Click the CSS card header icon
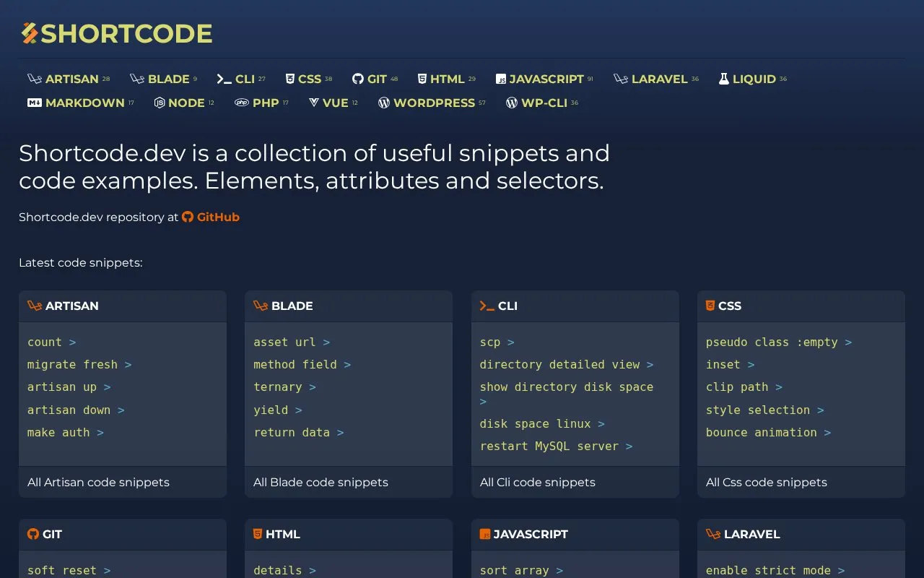The image size is (924, 578). (710, 306)
